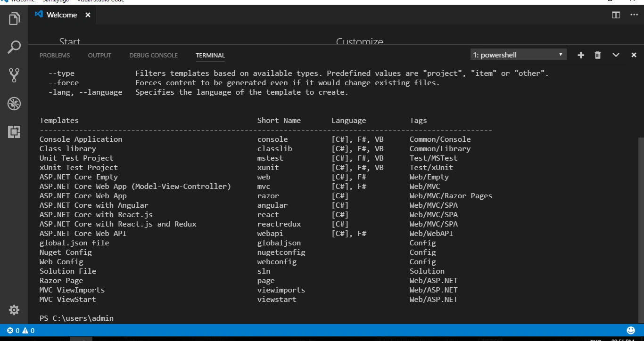The height and width of the screenshot is (341, 644).
Task: Click the 'webapi' short name
Action: pos(270,234)
